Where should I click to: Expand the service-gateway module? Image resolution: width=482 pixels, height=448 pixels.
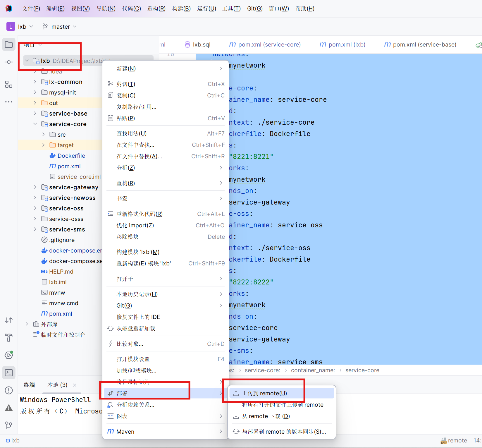click(35, 187)
